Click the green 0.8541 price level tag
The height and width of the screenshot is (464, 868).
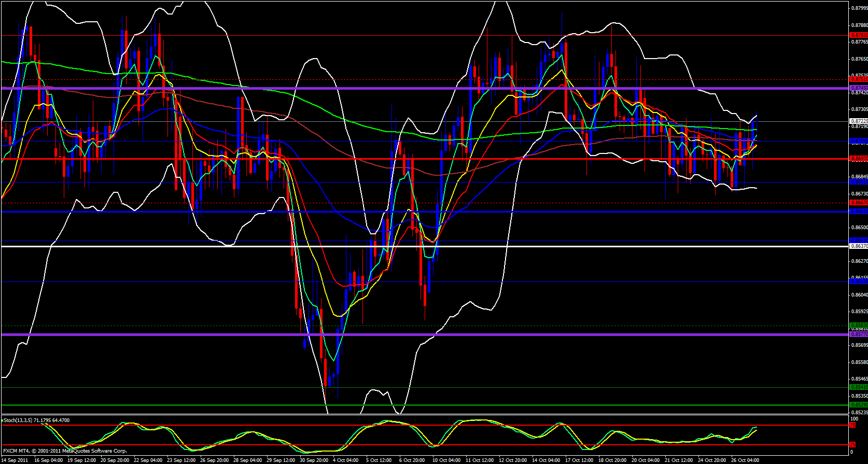click(x=858, y=387)
